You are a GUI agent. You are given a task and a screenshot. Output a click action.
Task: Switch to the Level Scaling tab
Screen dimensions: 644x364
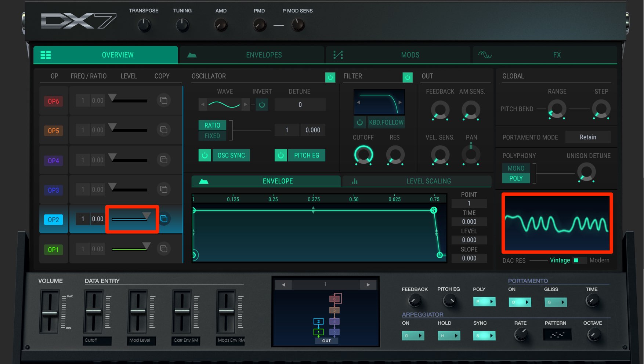417,181
